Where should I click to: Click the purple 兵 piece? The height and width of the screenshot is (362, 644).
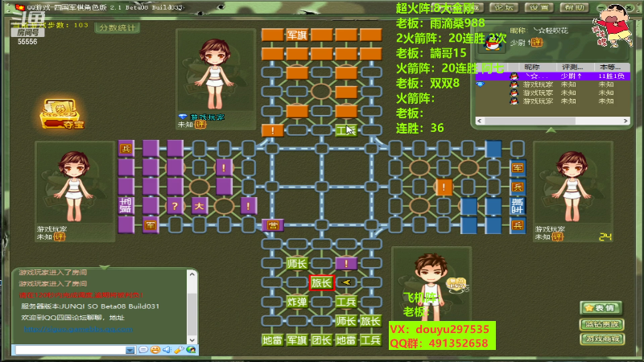coord(126,149)
